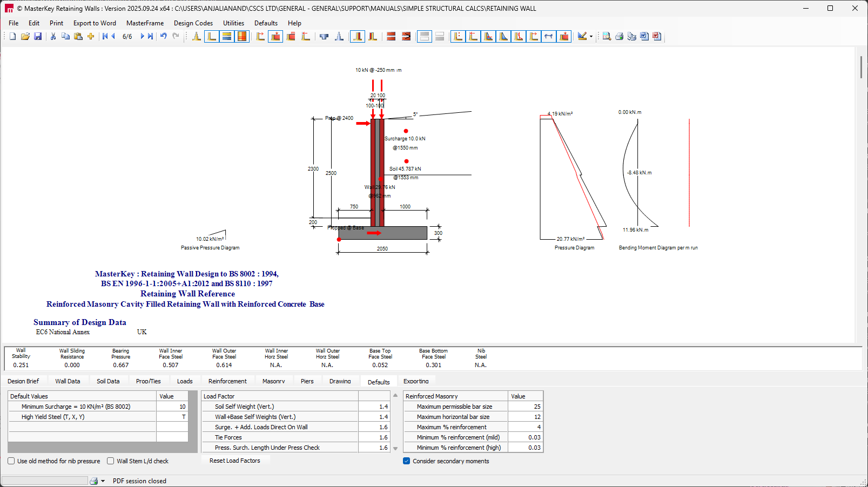Click the Bearing Pressure result 0.667
This screenshot has height=487, width=868.
pos(121,365)
